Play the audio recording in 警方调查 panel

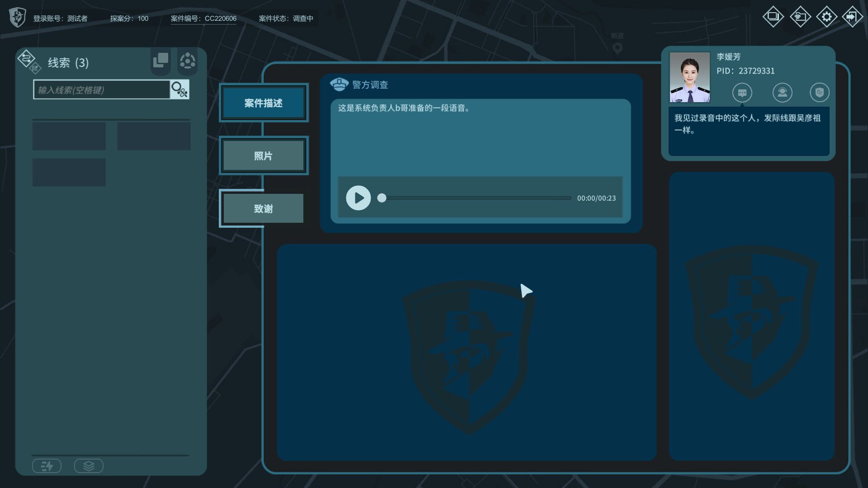358,198
